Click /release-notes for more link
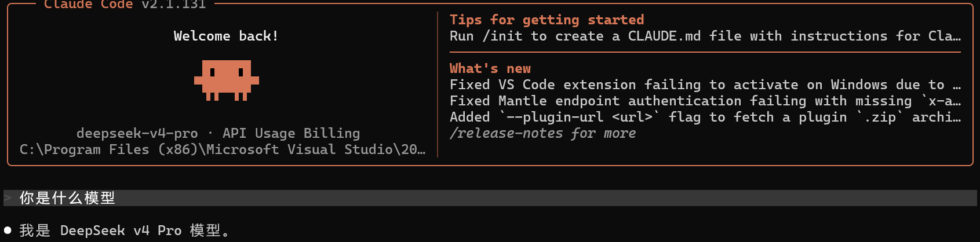This screenshot has height=242, width=980. click(x=543, y=134)
